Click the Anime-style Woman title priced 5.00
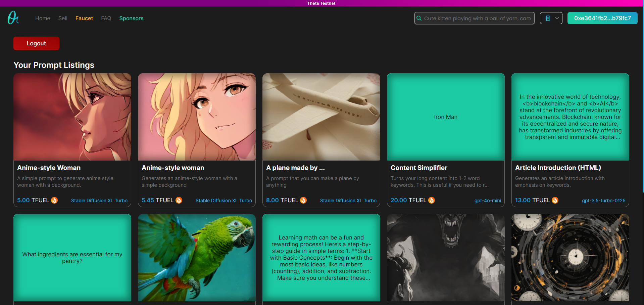 pos(49,168)
